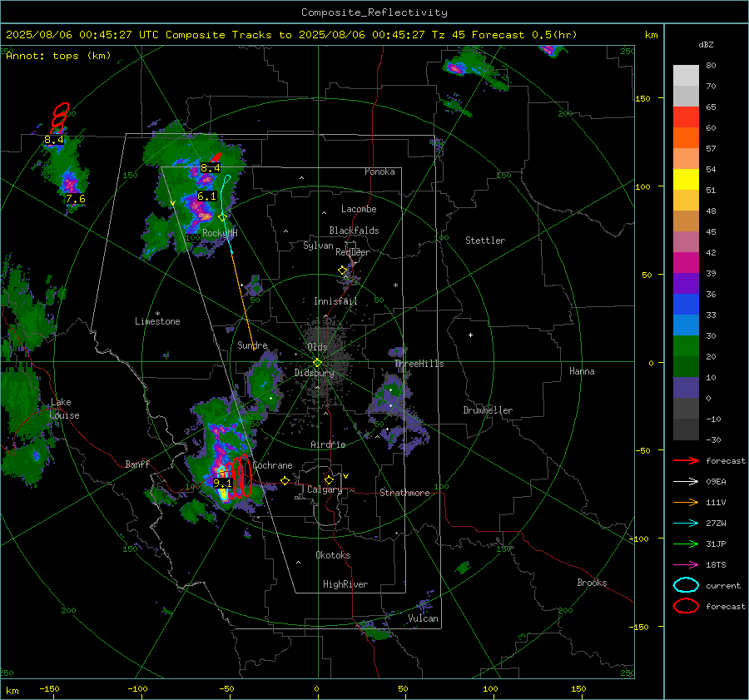Click the red forecast ellipses near the 9.1 storm
The image size is (749, 700).
[239, 477]
